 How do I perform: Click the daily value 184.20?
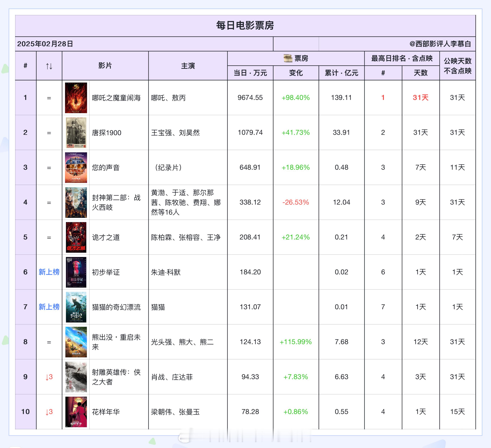click(x=250, y=272)
